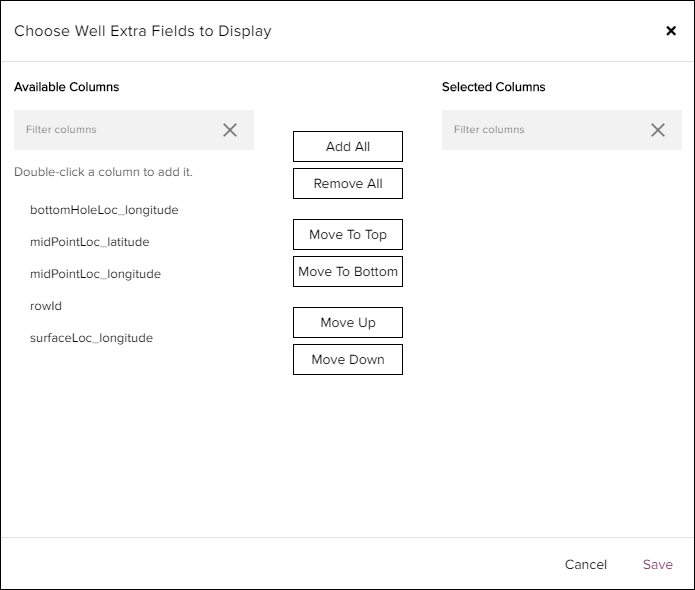Click the Move To Bottom button

[x=348, y=272]
